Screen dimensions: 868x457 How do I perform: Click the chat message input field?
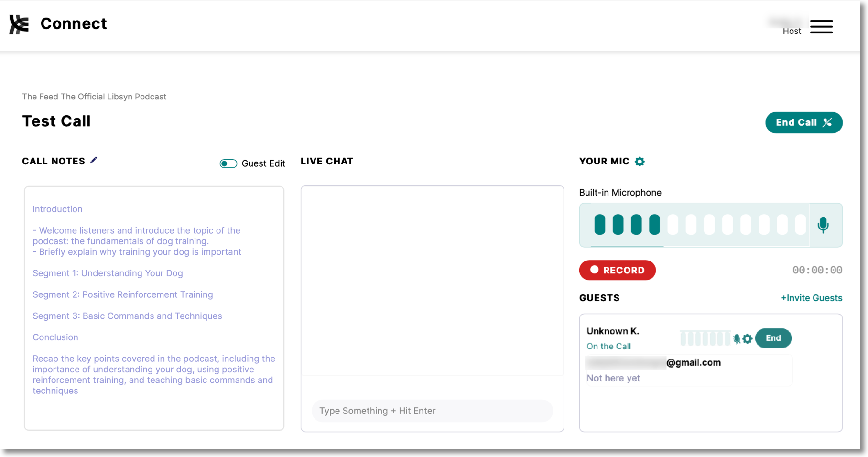pos(432,411)
